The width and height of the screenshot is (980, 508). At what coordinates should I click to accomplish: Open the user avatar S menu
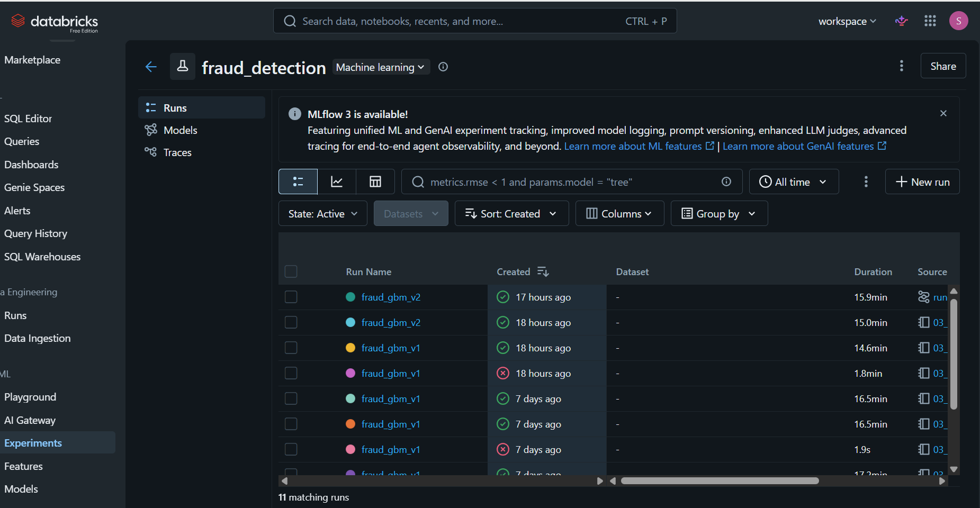pyautogui.click(x=958, y=21)
